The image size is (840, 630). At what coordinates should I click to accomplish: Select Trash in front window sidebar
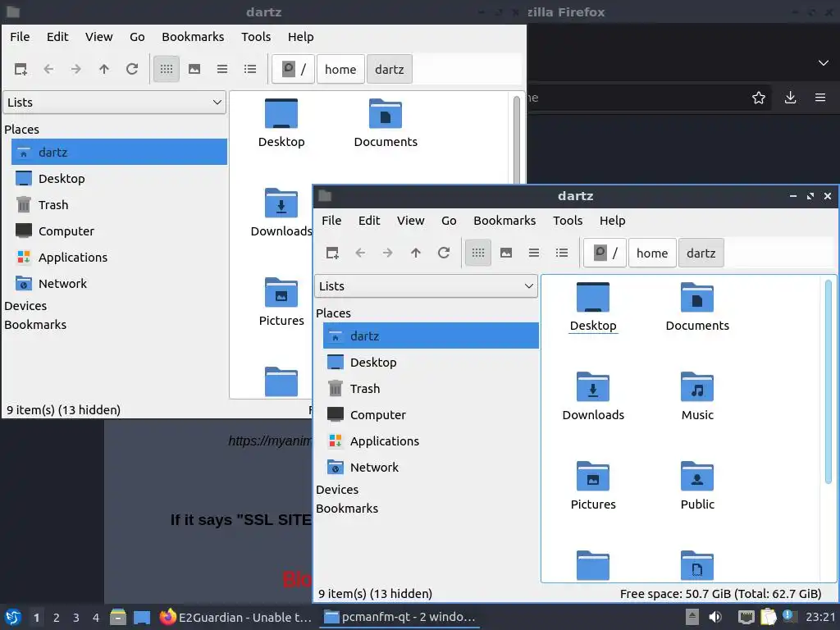point(431,388)
